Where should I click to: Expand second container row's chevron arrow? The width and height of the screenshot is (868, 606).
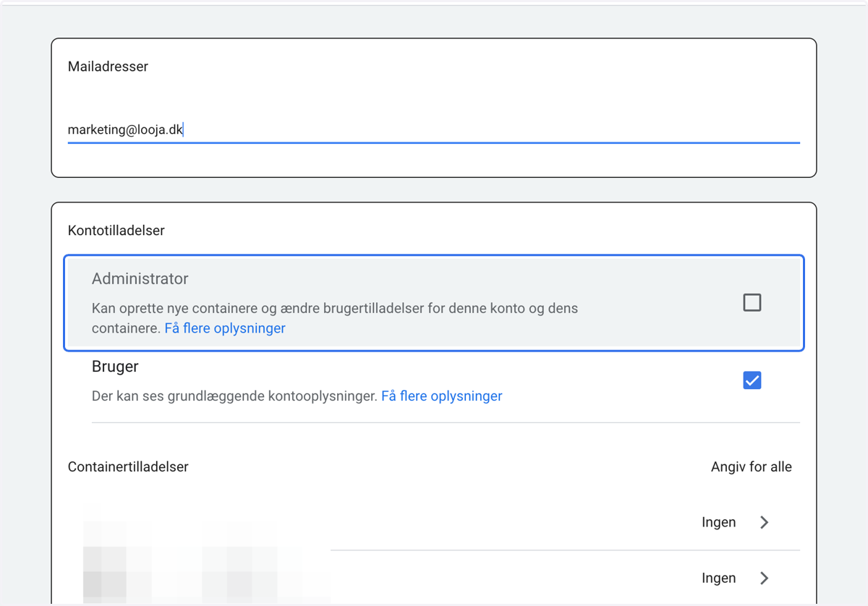pyautogui.click(x=765, y=578)
